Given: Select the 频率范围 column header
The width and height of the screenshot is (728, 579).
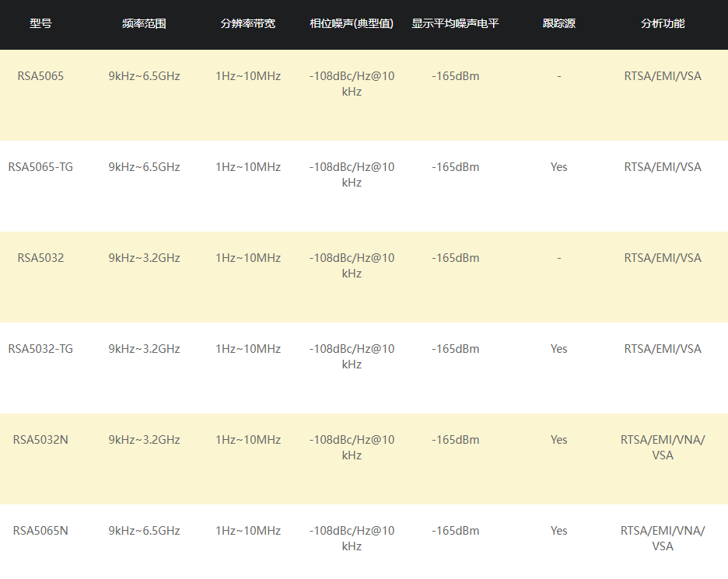Looking at the screenshot, I should [144, 23].
